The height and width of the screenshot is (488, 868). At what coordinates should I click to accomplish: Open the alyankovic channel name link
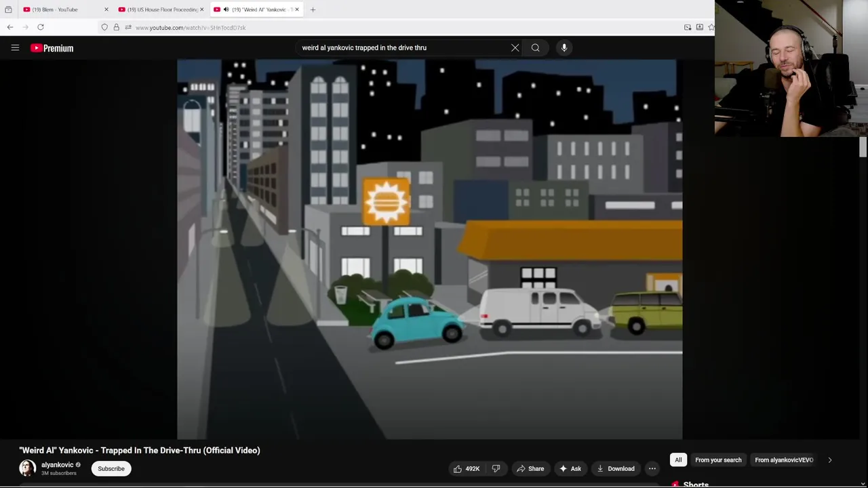(x=57, y=465)
